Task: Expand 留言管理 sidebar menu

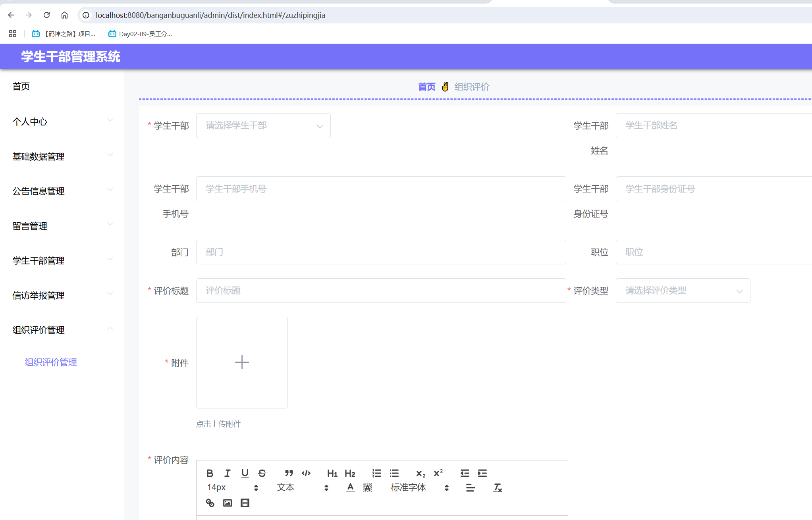Action: [62, 226]
